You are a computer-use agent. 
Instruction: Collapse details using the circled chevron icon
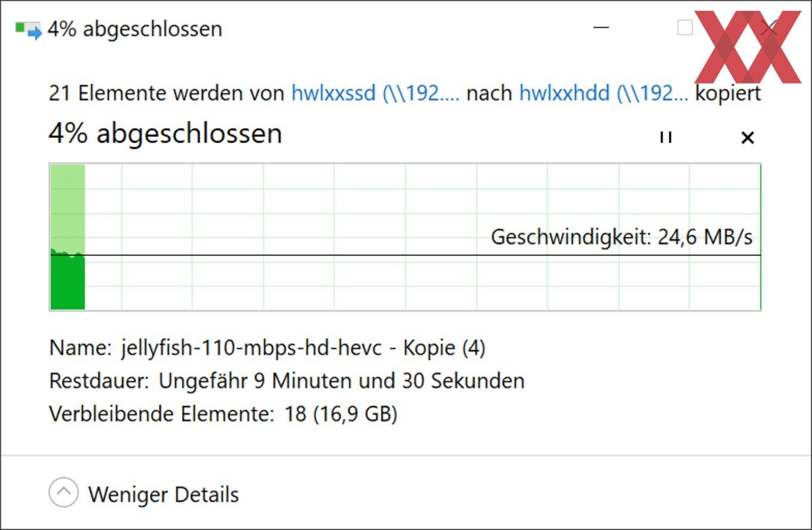point(63,493)
